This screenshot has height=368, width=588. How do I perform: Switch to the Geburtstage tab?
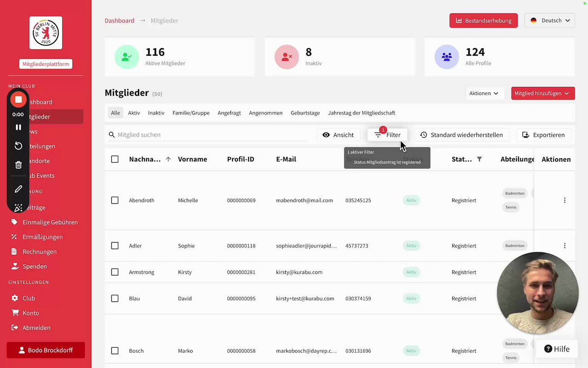click(x=305, y=113)
